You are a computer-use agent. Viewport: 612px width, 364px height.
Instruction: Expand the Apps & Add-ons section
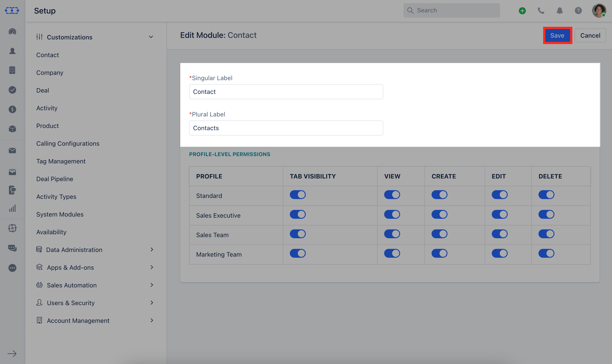tap(152, 267)
